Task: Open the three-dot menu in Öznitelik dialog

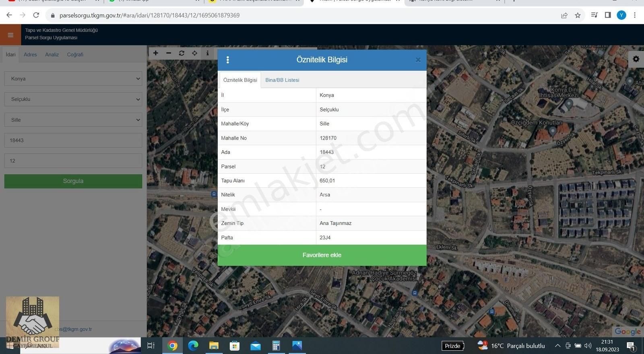Action: click(x=228, y=60)
